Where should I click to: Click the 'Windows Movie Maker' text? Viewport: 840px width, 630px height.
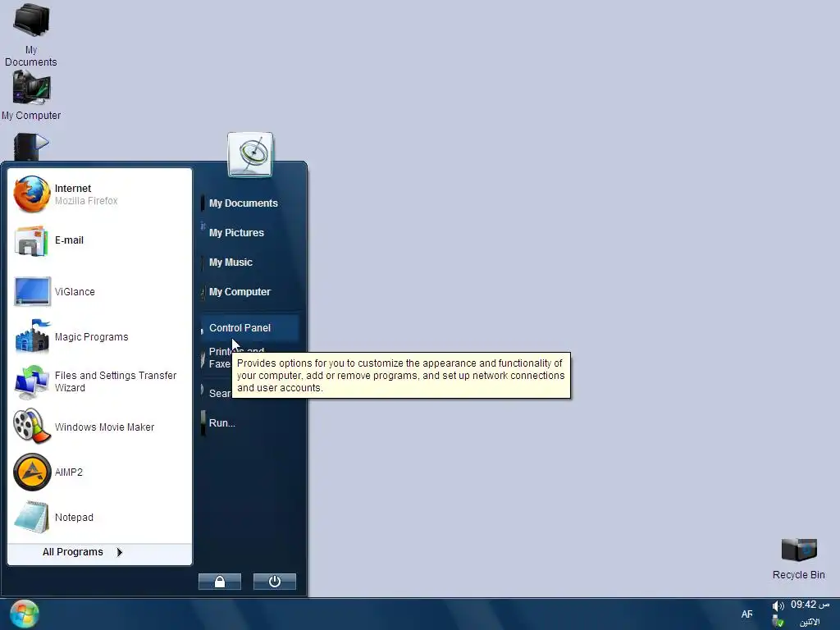[104, 427]
